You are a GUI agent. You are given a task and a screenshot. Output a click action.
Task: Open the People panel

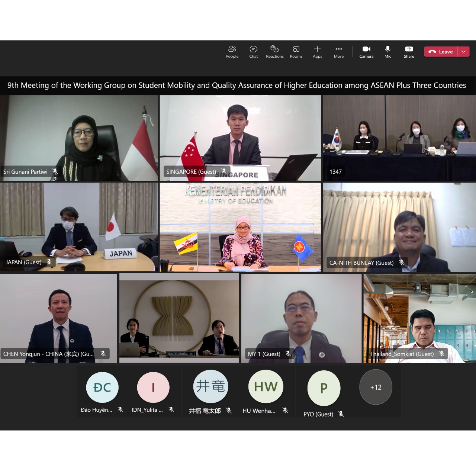pyautogui.click(x=232, y=52)
